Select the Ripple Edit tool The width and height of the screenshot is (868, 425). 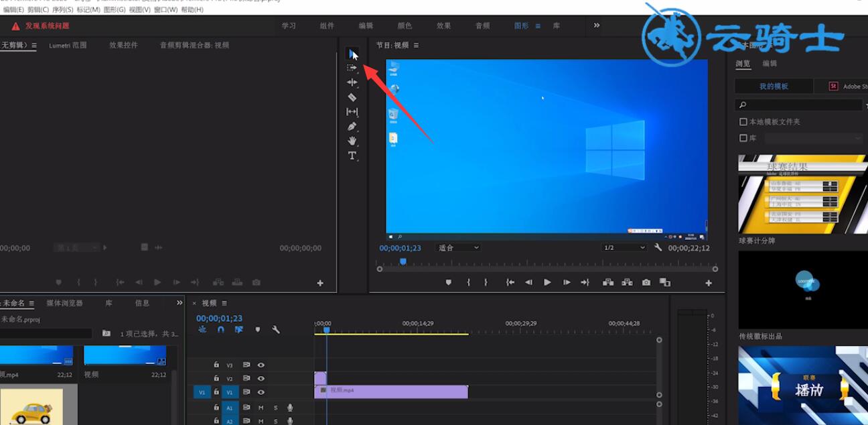[352, 82]
